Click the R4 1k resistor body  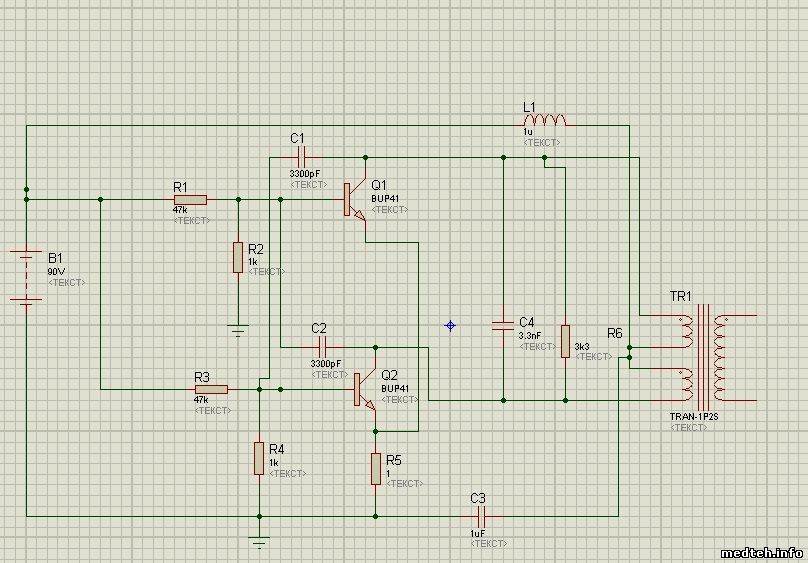point(259,458)
